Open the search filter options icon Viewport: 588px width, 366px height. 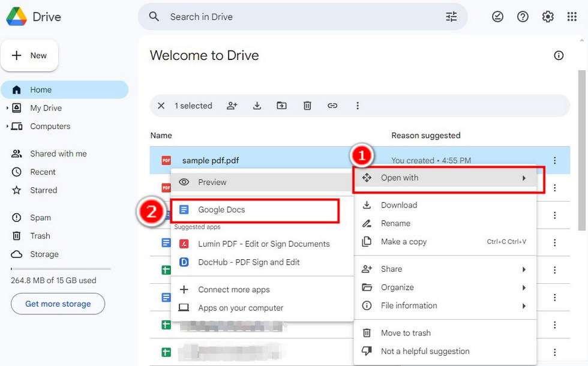451,16
